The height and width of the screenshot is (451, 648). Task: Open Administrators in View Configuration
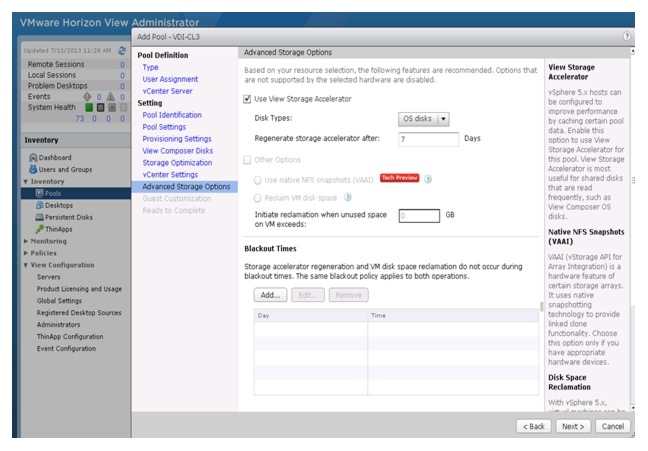click(x=58, y=325)
